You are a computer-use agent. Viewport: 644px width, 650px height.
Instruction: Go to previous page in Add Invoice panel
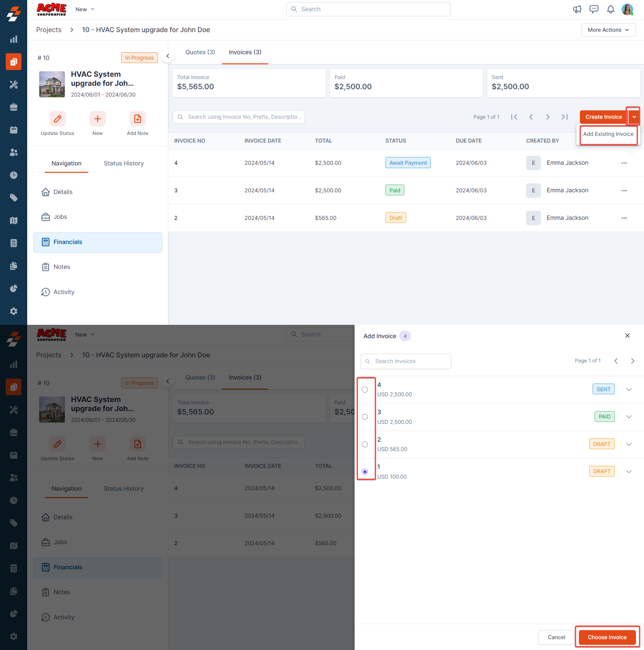click(x=616, y=361)
